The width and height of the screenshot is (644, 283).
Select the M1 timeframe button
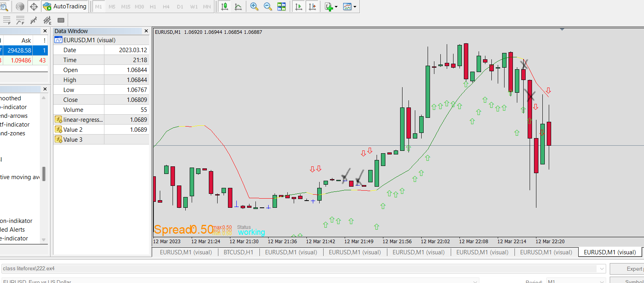point(98,7)
